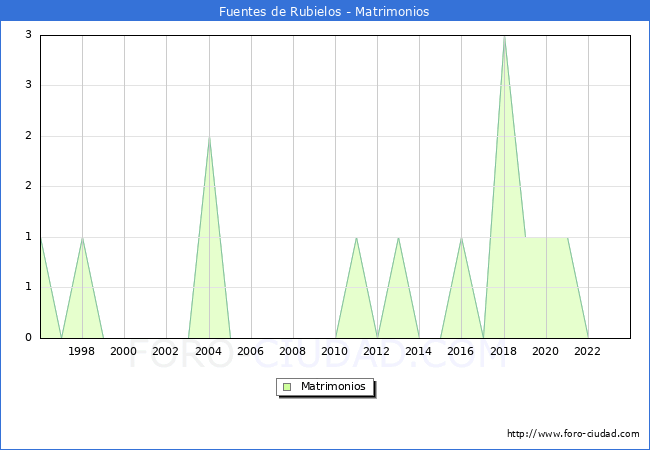Select the 2016 peak data point
Image resolution: width=650 pixels, height=450 pixels.
(x=461, y=238)
